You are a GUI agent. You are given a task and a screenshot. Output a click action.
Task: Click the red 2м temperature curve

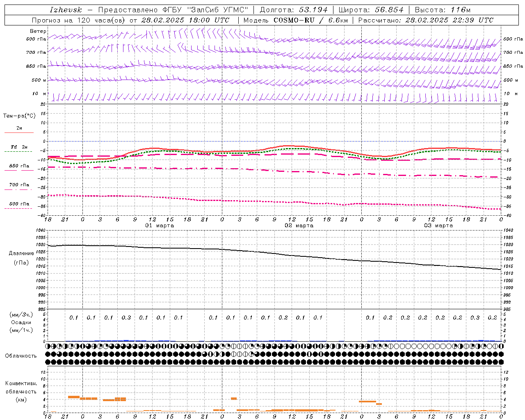pyautogui.click(x=275, y=148)
